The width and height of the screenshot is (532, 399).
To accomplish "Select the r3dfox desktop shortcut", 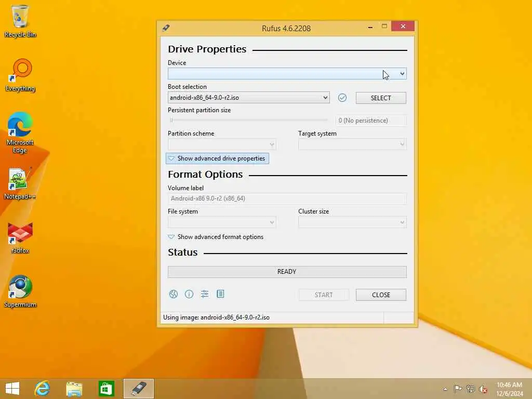I will click(x=20, y=238).
